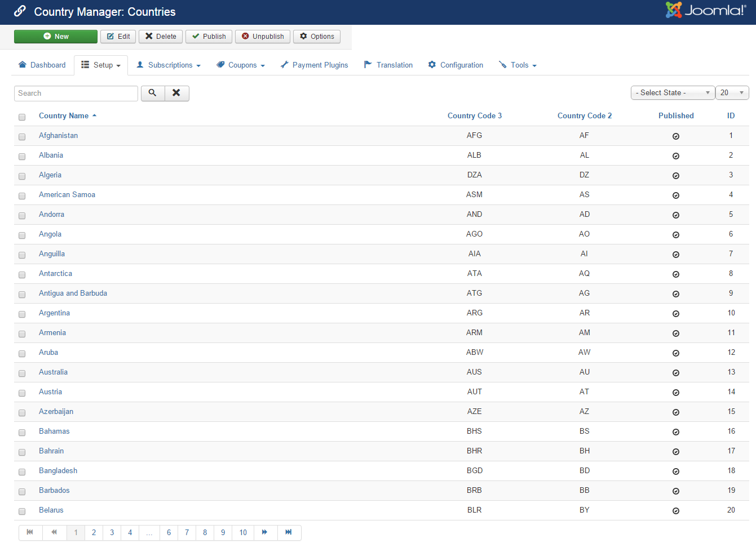Sort by Country Code 2 column header
756x543 pixels.
pos(585,115)
